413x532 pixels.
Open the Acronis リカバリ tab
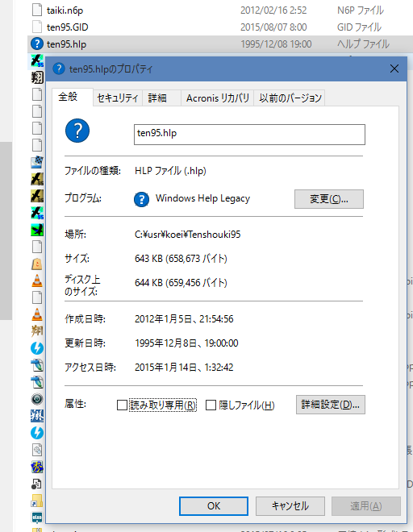coord(217,98)
